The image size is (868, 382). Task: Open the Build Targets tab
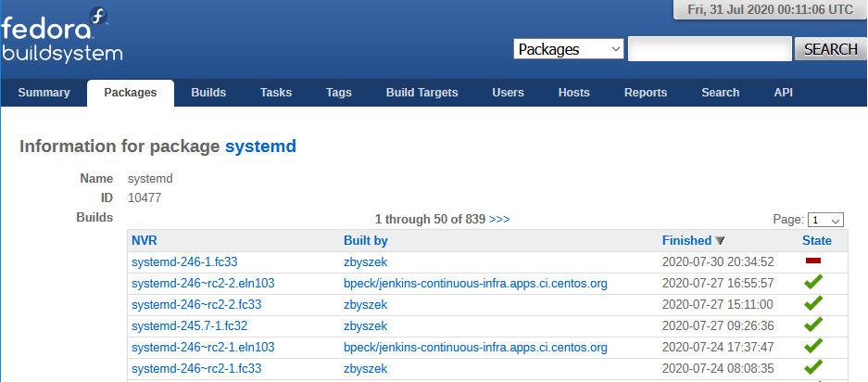(421, 93)
